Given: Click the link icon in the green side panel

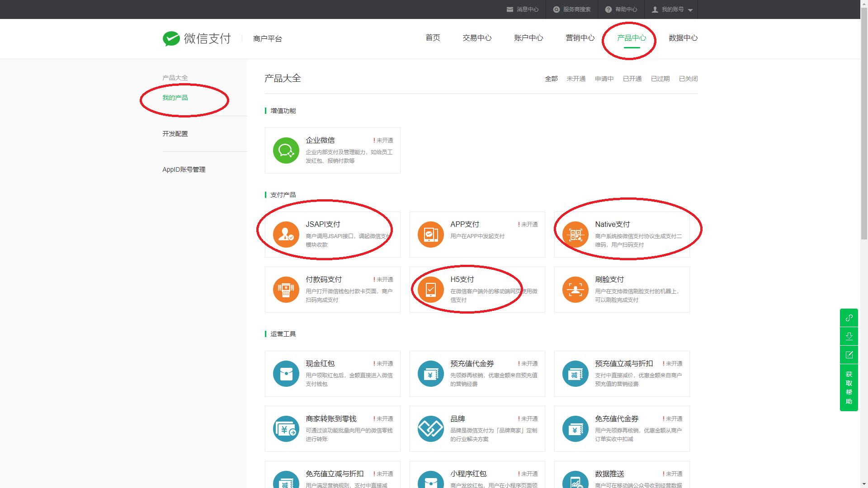Looking at the screenshot, I should click(x=849, y=318).
